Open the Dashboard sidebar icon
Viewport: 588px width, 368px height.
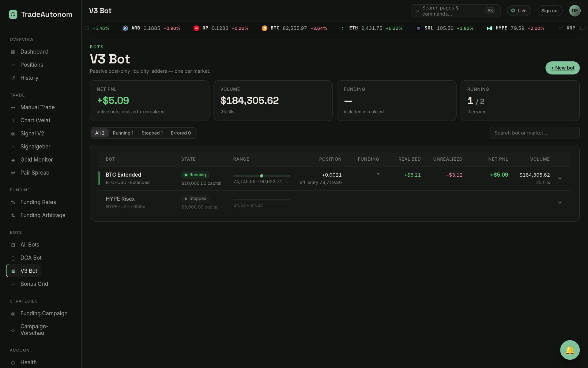(13, 52)
